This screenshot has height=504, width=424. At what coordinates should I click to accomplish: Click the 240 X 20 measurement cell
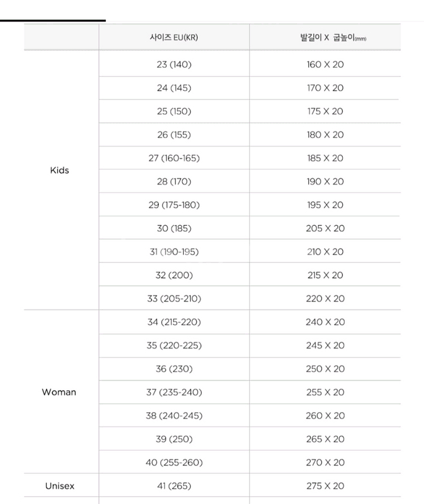(x=325, y=322)
